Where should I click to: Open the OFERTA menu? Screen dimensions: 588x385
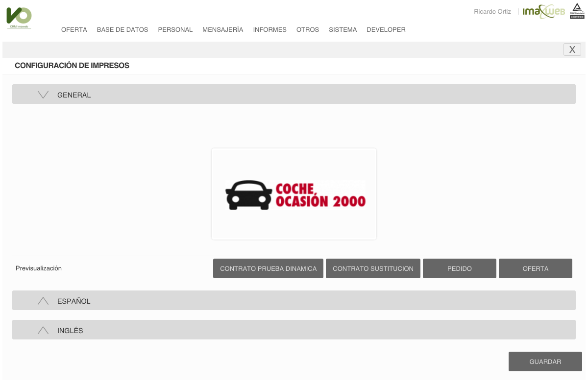(x=74, y=29)
